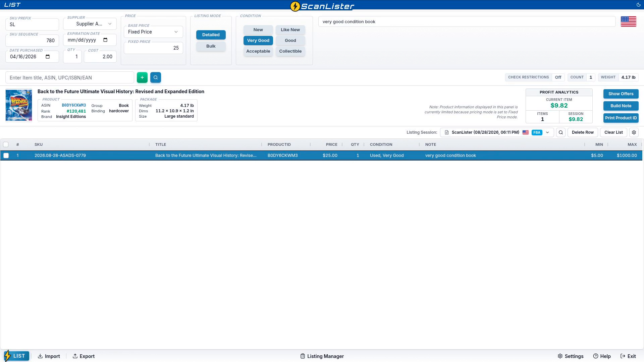Viewport: 644px width, 362px height.
Task: Exit the application
Action: (x=628, y=356)
